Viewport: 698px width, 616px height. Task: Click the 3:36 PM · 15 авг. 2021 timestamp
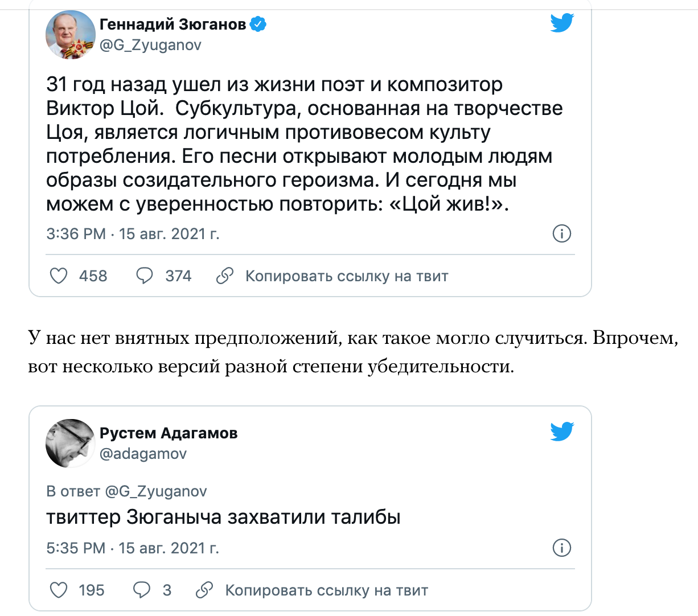133,234
